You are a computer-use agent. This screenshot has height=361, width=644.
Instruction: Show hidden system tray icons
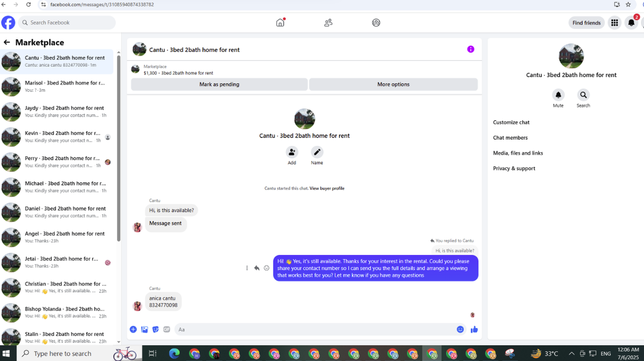(572, 354)
